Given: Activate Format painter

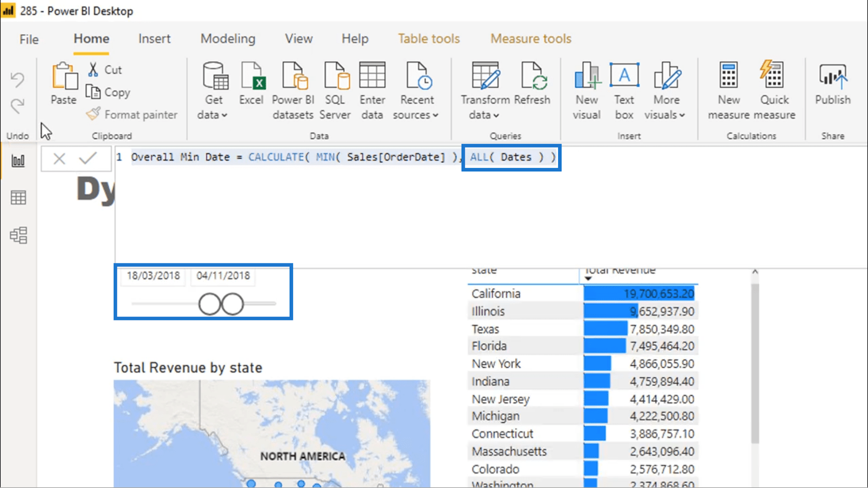Looking at the screenshot, I should tap(132, 114).
